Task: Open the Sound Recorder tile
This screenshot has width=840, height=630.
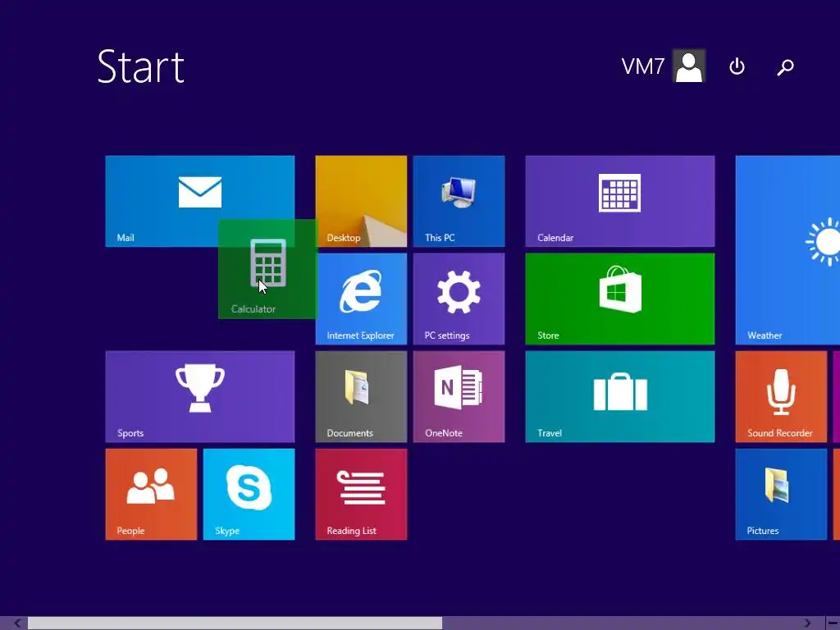Action: pos(781,396)
